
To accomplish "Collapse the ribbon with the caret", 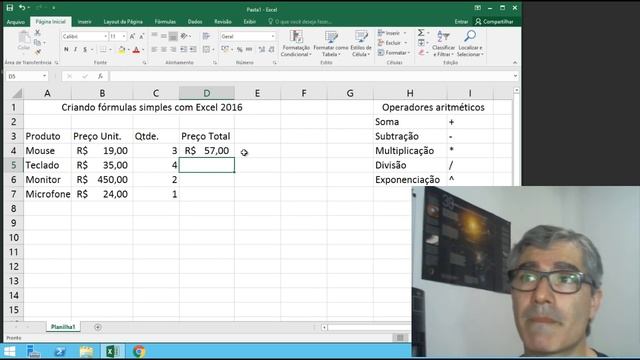I will point(515,62).
